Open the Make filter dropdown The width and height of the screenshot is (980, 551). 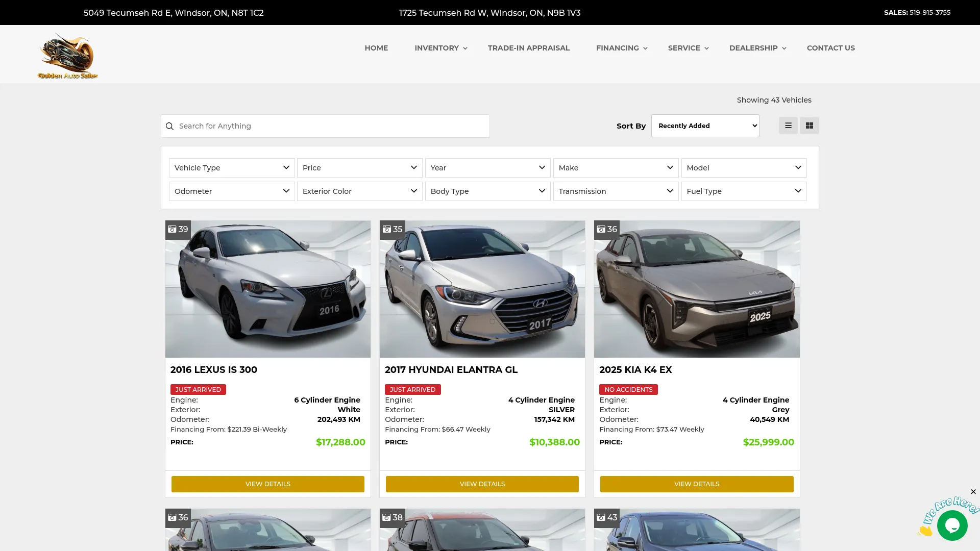(616, 168)
